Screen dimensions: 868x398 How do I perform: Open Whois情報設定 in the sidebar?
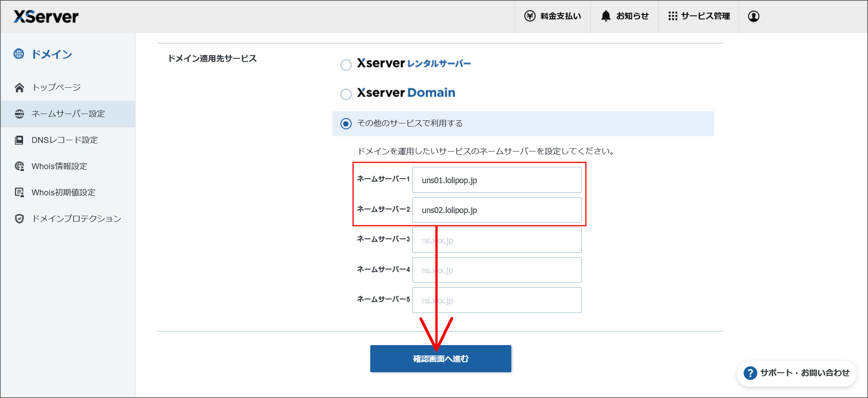coord(68,166)
